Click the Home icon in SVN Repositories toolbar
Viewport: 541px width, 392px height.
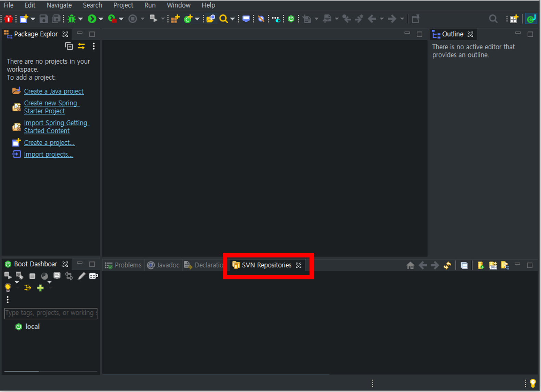pos(410,265)
